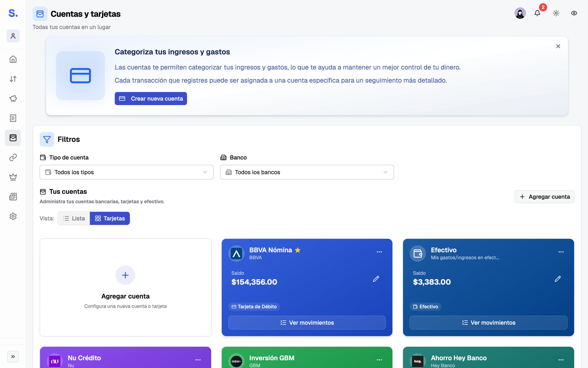Viewport: 588px width, 368px height.
Task: Click the dashed Agregar cuenta card
Action: pyautogui.click(x=125, y=287)
